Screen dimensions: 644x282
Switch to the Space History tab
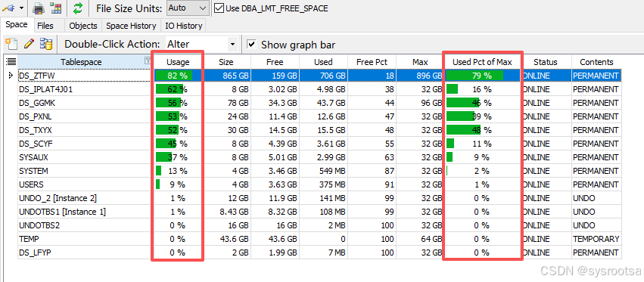[x=131, y=26]
